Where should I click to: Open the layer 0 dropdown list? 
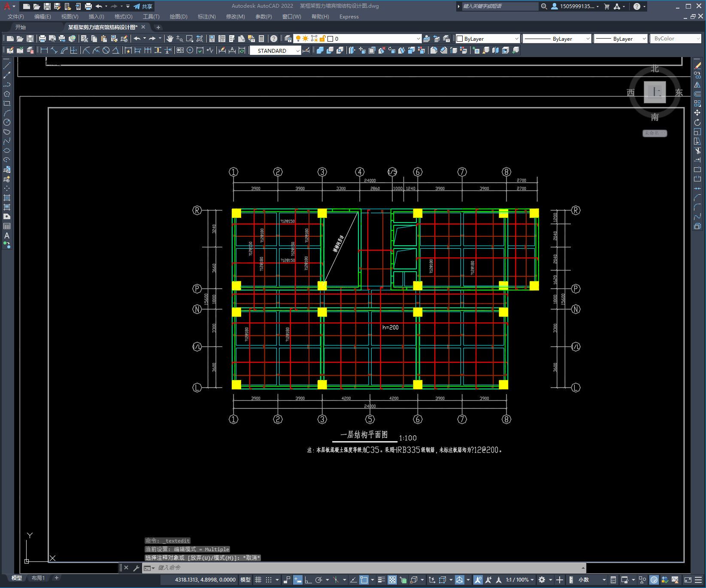point(418,39)
